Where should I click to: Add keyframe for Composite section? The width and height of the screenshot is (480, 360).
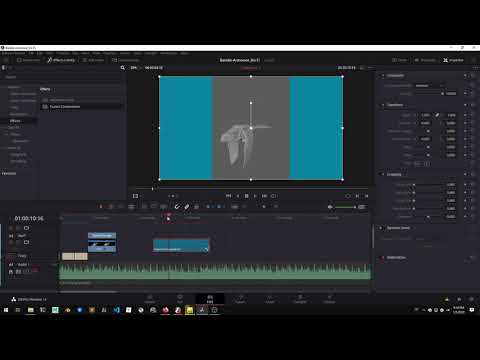465,76
